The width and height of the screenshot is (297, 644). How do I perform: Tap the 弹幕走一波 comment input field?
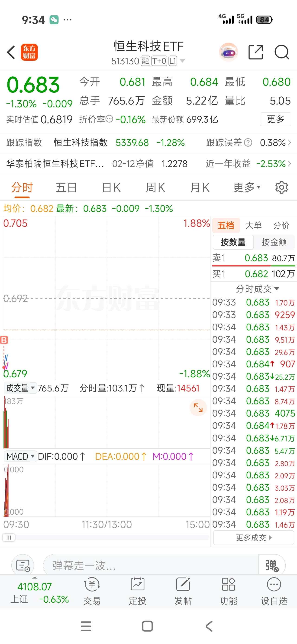[x=151, y=565]
